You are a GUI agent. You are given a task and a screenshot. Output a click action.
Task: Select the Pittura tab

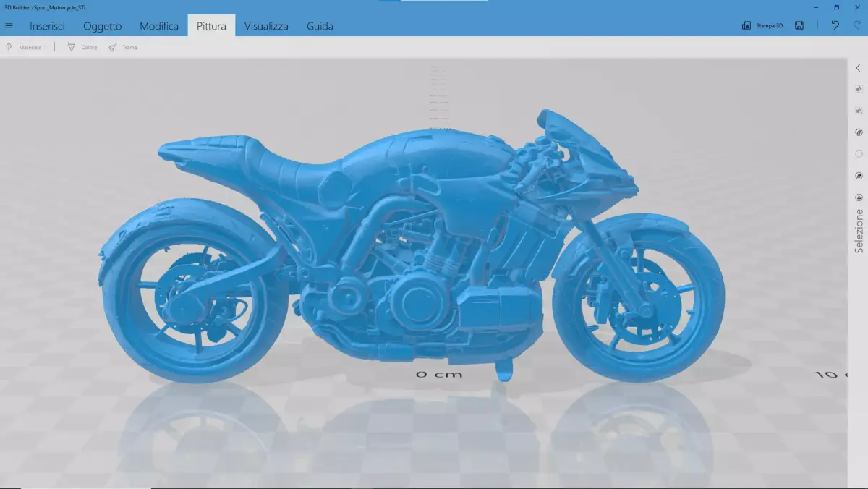point(211,26)
